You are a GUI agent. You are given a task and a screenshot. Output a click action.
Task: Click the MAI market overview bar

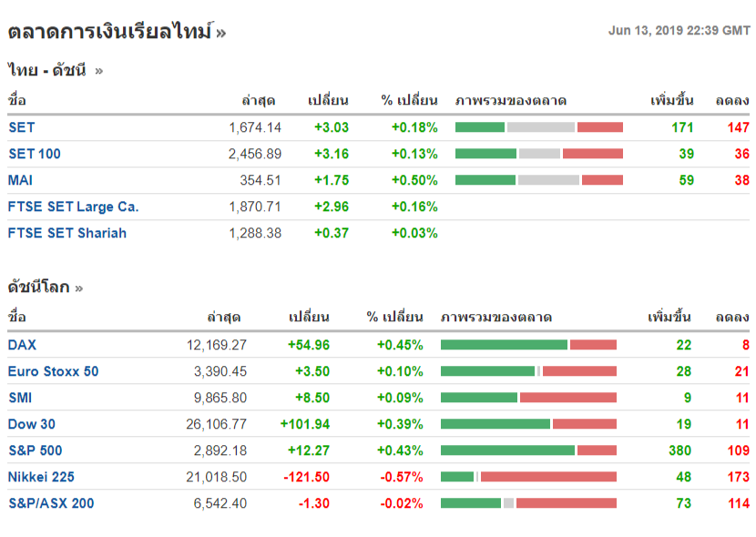[538, 180]
